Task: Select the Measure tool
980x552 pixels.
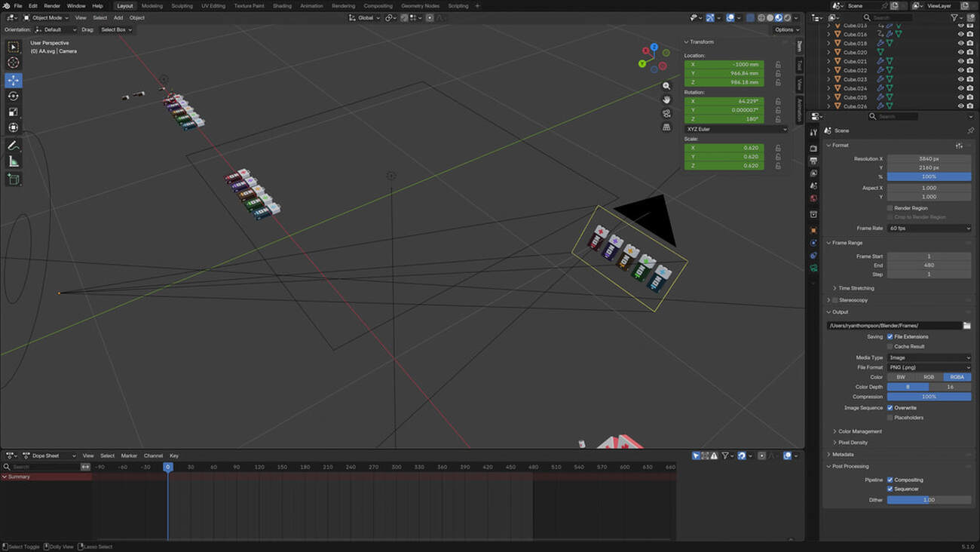Action: click(x=14, y=162)
